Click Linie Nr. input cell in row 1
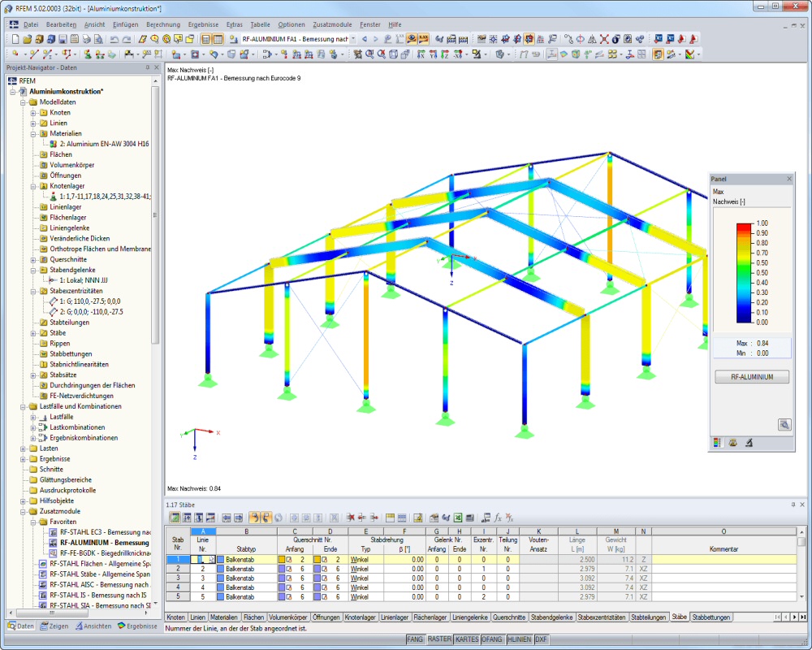The width and height of the screenshot is (812, 650). [203, 560]
